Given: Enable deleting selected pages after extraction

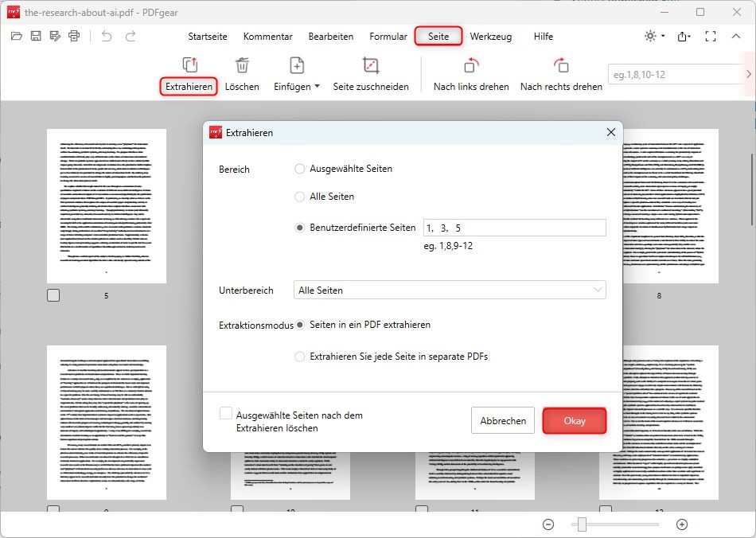Looking at the screenshot, I should 226,412.
